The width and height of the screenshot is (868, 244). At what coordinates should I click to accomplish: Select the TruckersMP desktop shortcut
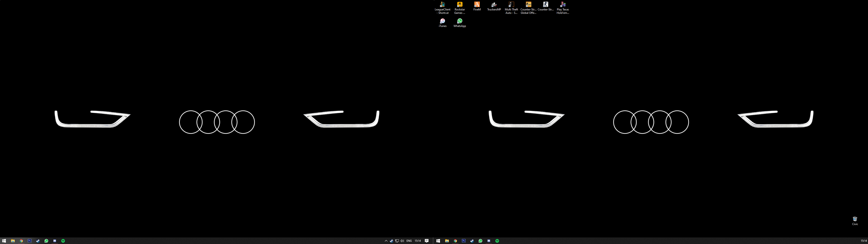[x=494, y=6]
